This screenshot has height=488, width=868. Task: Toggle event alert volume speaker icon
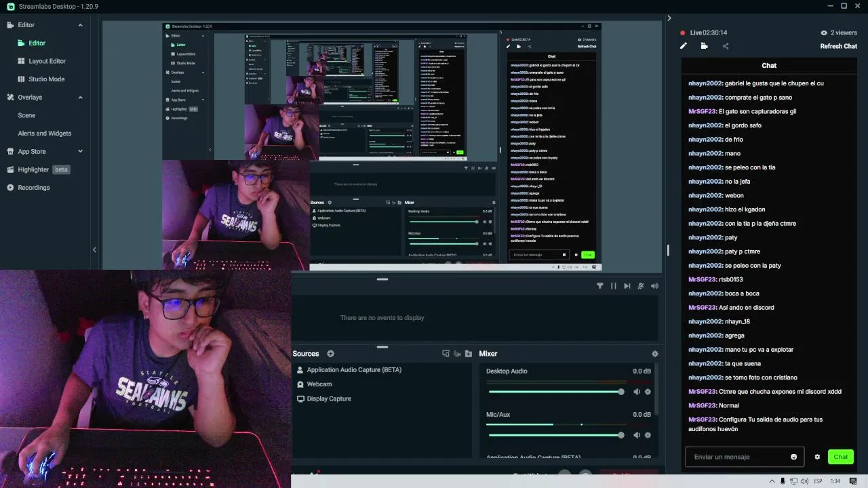(x=654, y=286)
